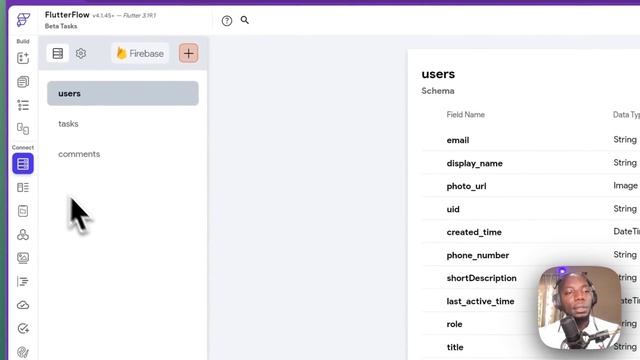Add a new collection with plus button

tap(189, 53)
